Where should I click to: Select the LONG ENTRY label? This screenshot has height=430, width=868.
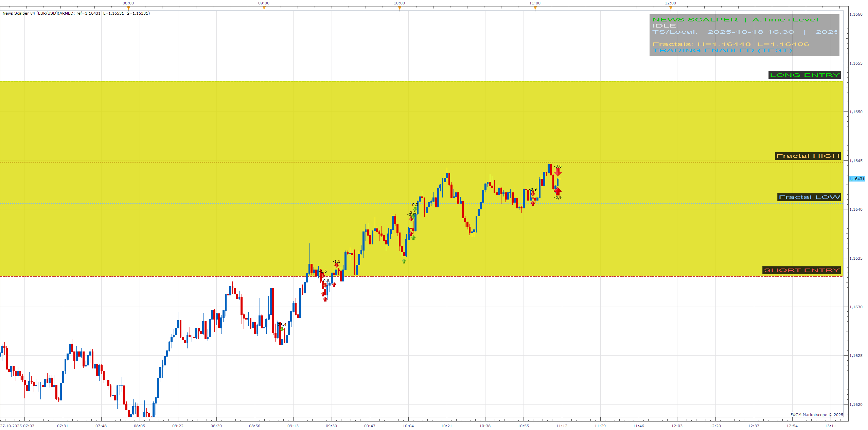804,75
